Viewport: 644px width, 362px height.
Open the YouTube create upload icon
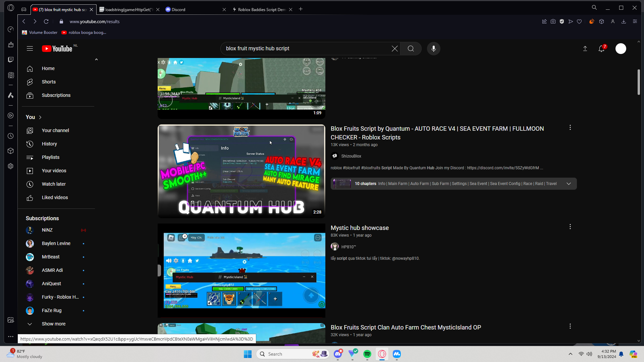[x=585, y=49]
